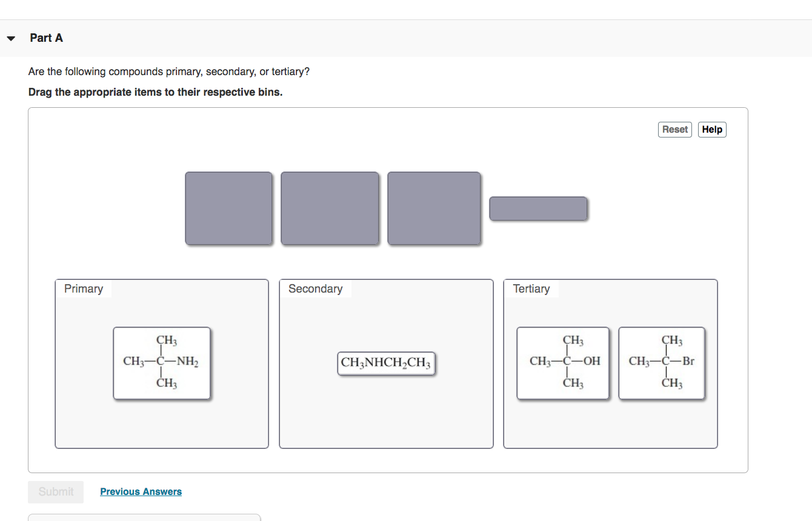The height and width of the screenshot is (521, 812).
Task: Click the Submit button
Action: pos(55,492)
